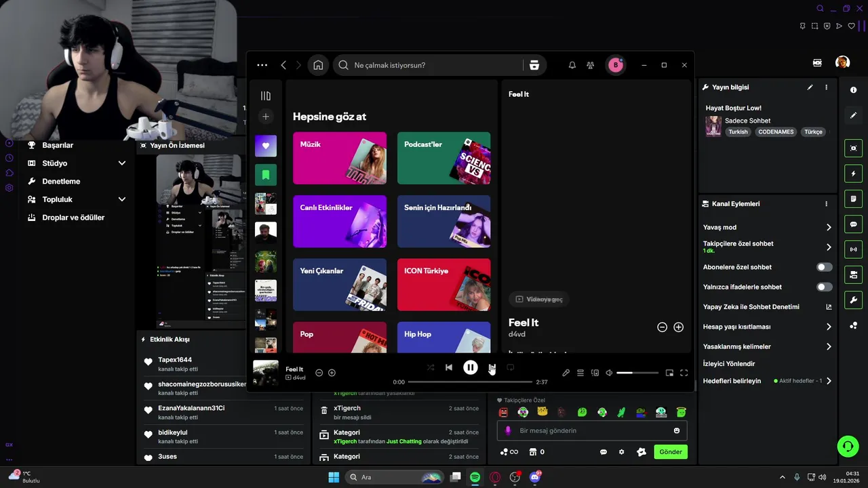
Task: Click İzleyici Yönlendir
Action: coord(729,363)
